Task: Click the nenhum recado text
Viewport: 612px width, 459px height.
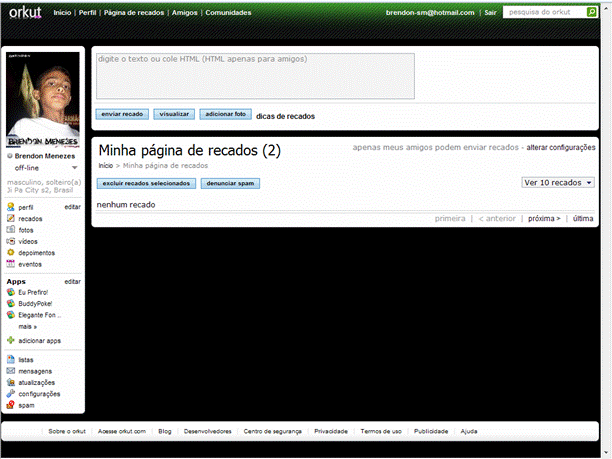Action: pos(126,205)
